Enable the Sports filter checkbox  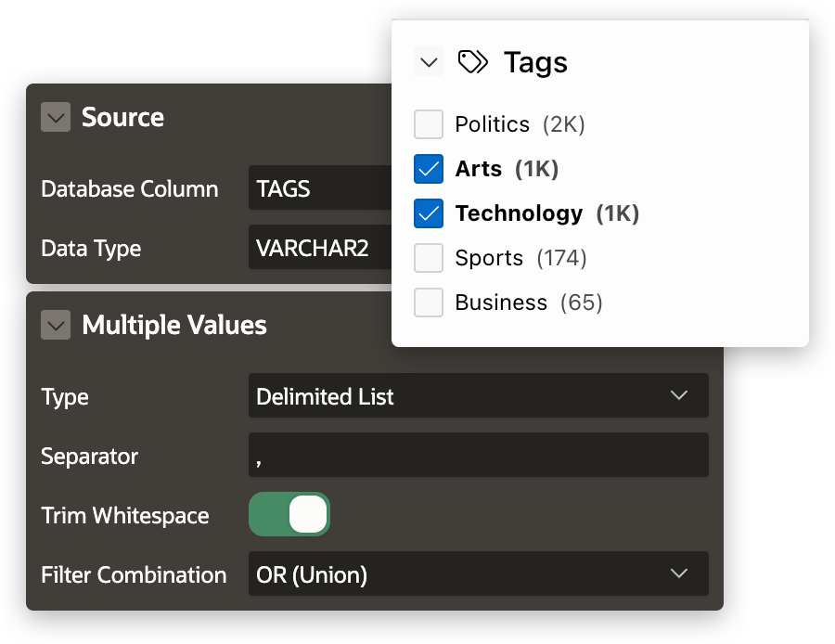point(429,258)
